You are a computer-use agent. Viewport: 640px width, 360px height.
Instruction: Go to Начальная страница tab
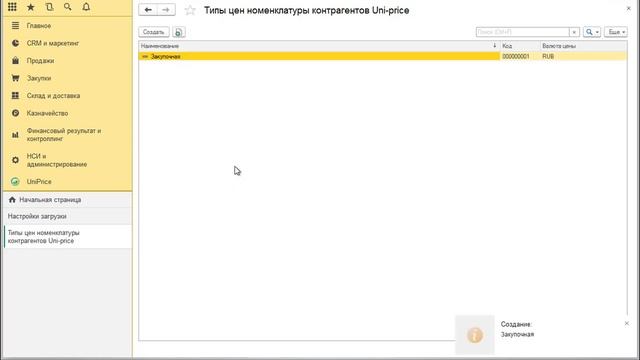coord(67,200)
